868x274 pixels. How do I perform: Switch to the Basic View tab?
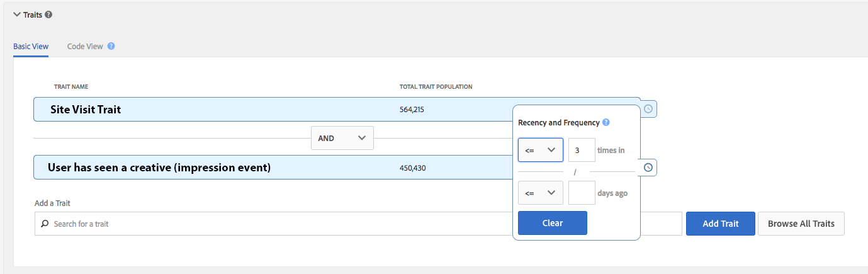(31, 46)
